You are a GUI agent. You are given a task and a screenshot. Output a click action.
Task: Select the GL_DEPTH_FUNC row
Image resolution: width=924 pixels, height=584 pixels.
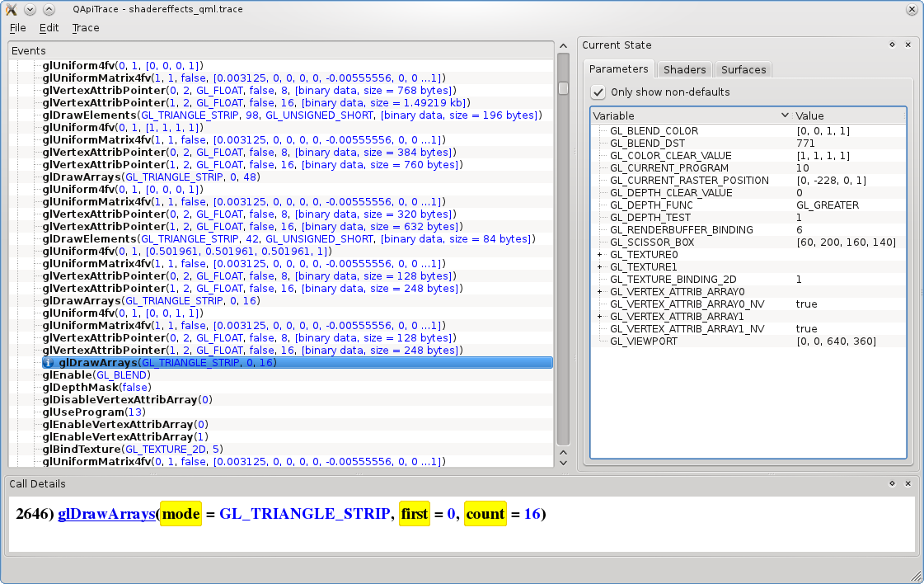pos(748,205)
